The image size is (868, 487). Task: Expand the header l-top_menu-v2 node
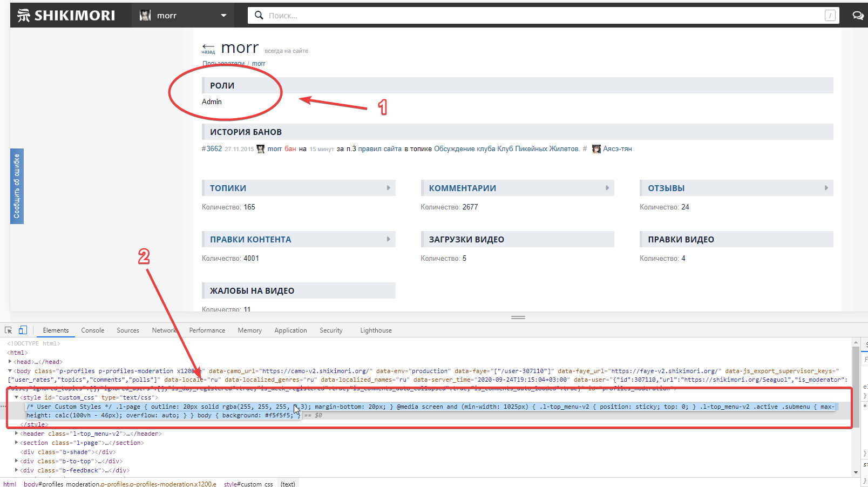point(17,434)
